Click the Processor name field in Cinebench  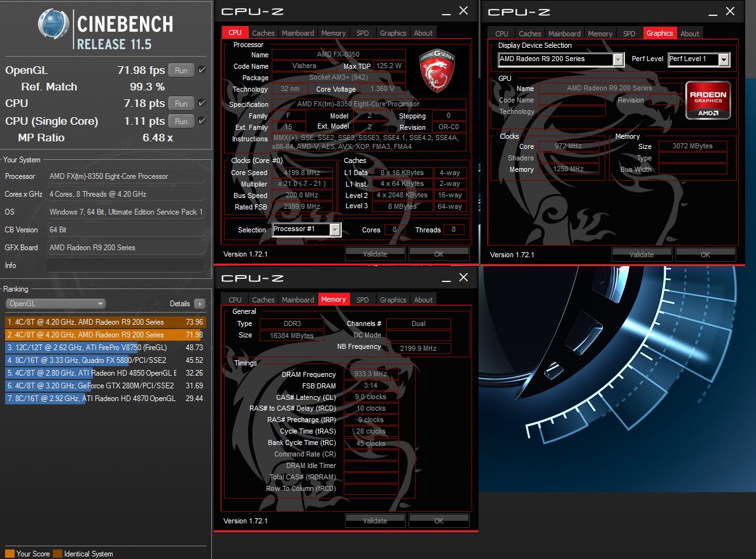pyautogui.click(x=125, y=176)
